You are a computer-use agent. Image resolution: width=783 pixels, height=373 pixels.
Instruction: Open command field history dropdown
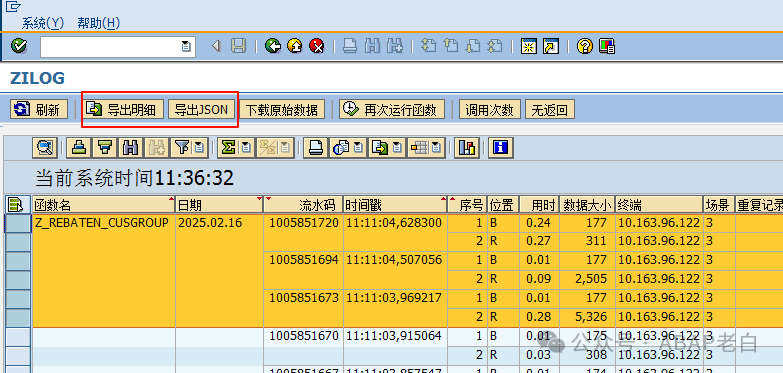coord(186,46)
